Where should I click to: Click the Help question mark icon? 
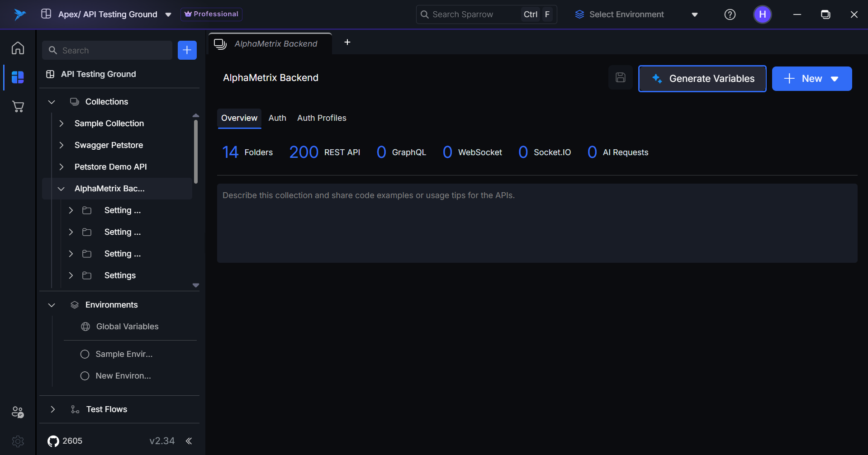pos(730,14)
